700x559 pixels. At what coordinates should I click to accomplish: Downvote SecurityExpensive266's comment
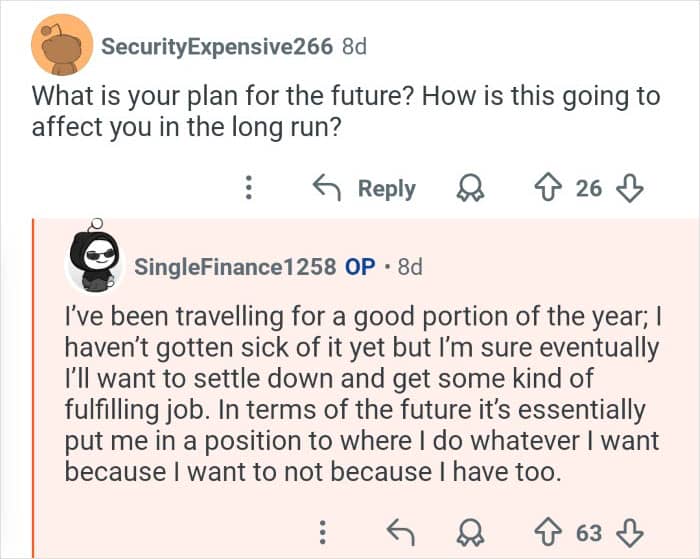coord(631,188)
